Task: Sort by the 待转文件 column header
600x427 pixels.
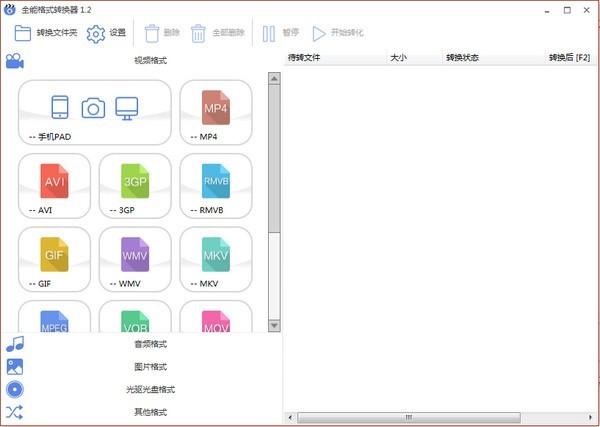Action: tap(335, 58)
